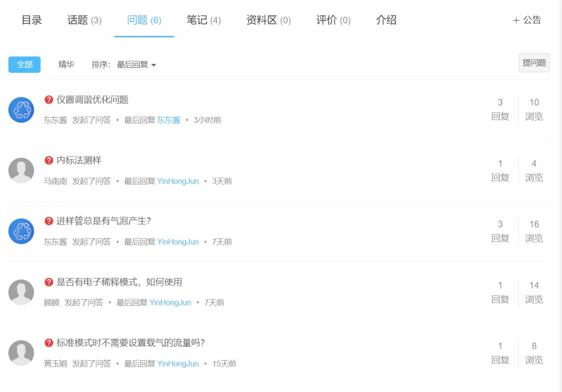Click the question title 仪器调谐优化问题
This screenshot has width=562, height=392.
92,99
